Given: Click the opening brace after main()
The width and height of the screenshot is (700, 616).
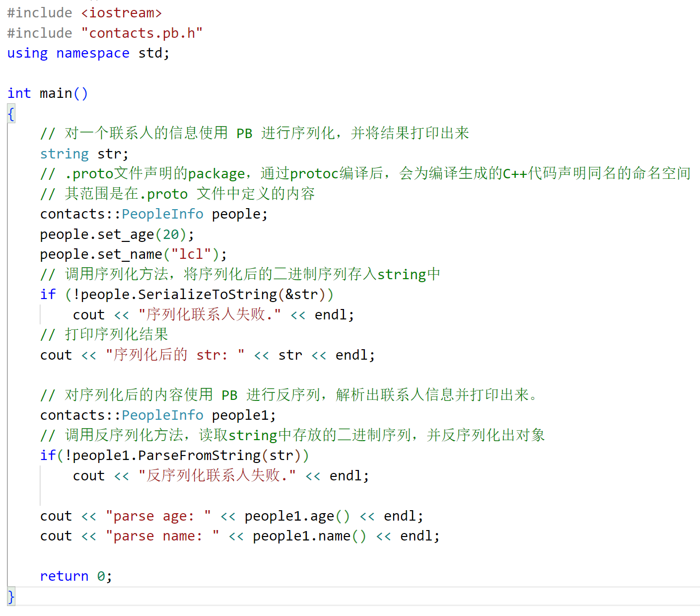Looking at the screenshot, I should (x=11, y=114).
